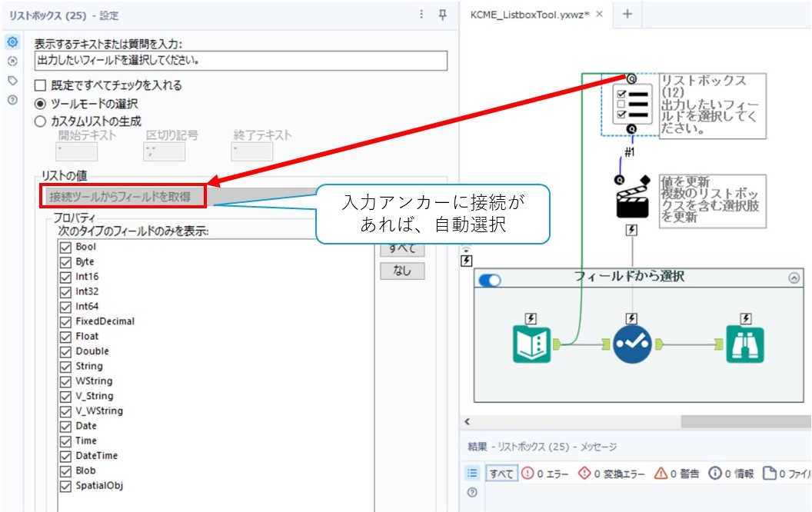Click the annotation tag icon in sidebar
812x512 pixels.
pos(12,81)
